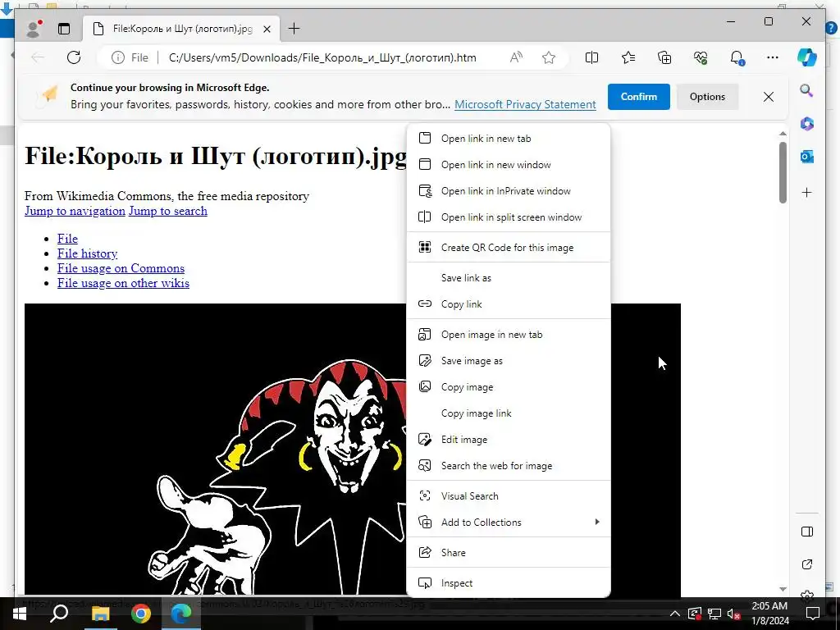The width and height of the screenshot is (840, 630).
Task: Follow the Jump to navigation link
Action: tap(75, 211)
